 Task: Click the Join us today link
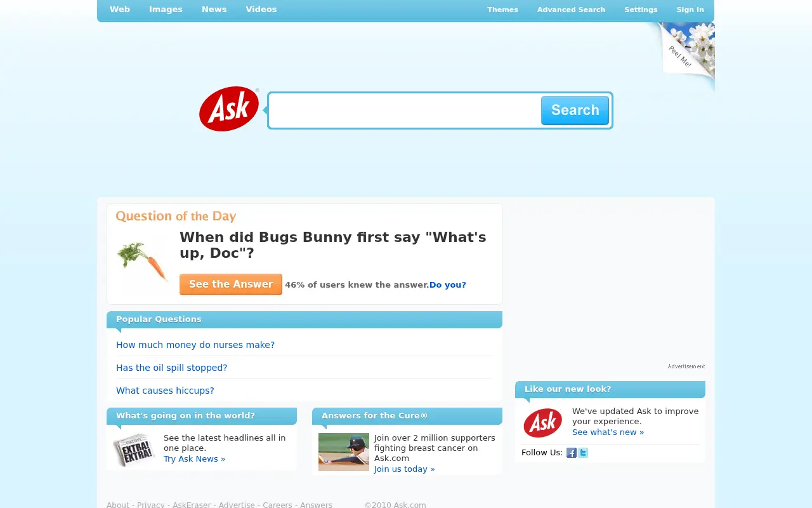pos(405,469)
